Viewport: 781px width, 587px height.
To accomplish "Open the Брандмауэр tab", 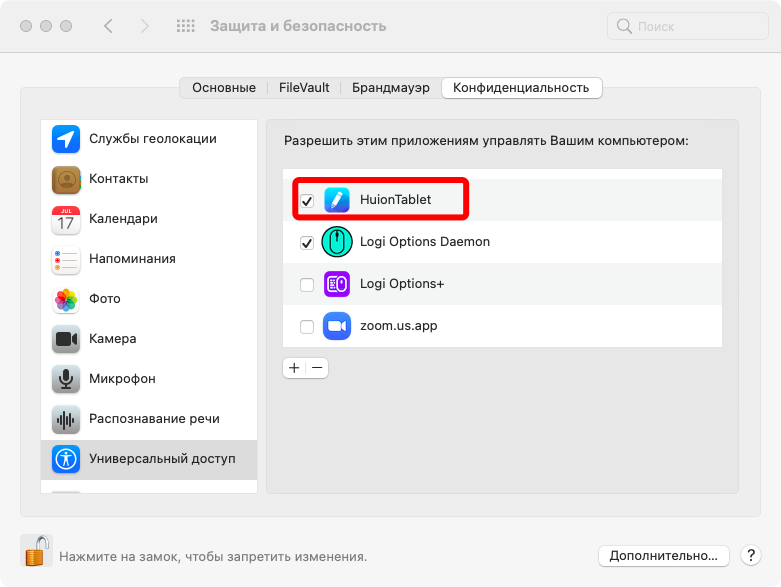I will point(391,88).
